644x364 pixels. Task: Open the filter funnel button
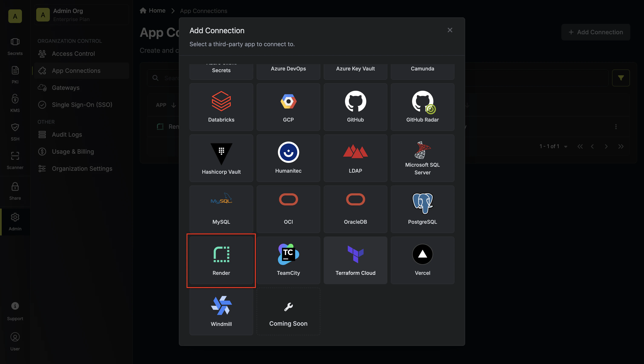pyautogui.click(x=621, y=78)
